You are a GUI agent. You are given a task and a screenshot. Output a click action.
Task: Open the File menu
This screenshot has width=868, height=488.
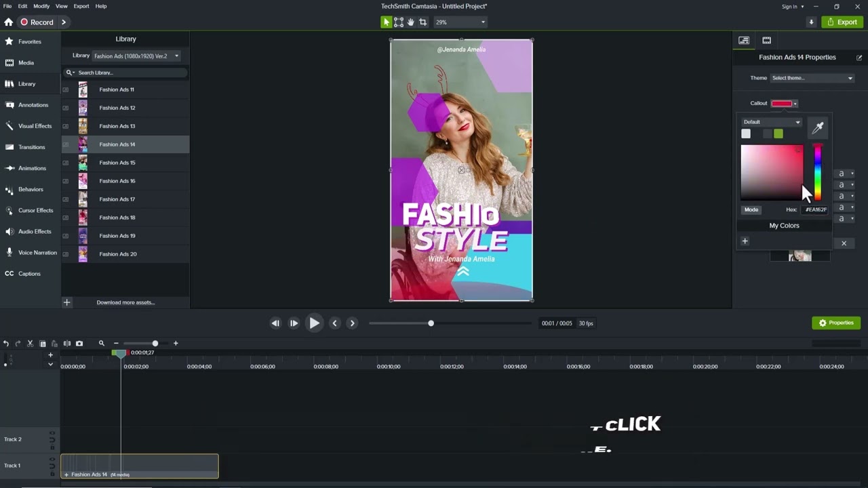[x=7, y=6]
